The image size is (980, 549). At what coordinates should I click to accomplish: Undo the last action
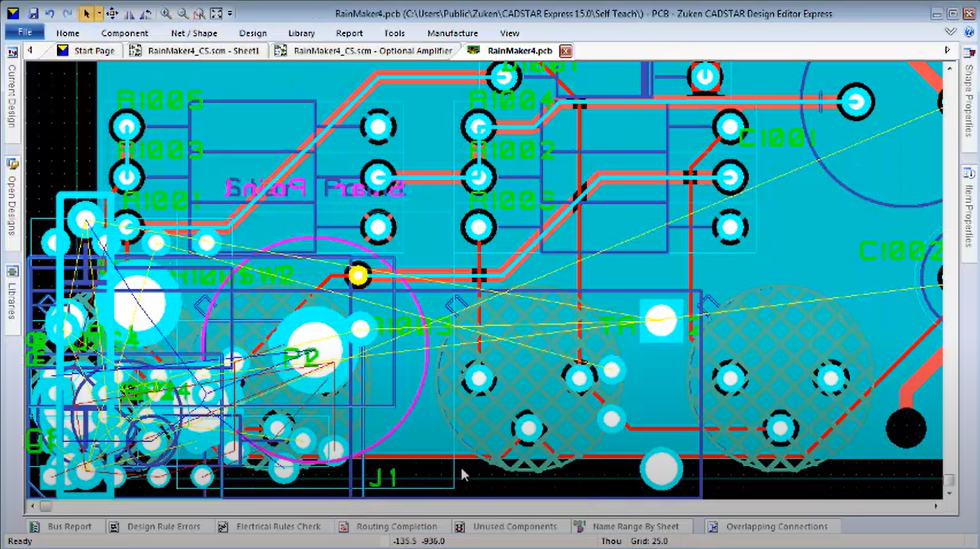click(x=50, y=14)
